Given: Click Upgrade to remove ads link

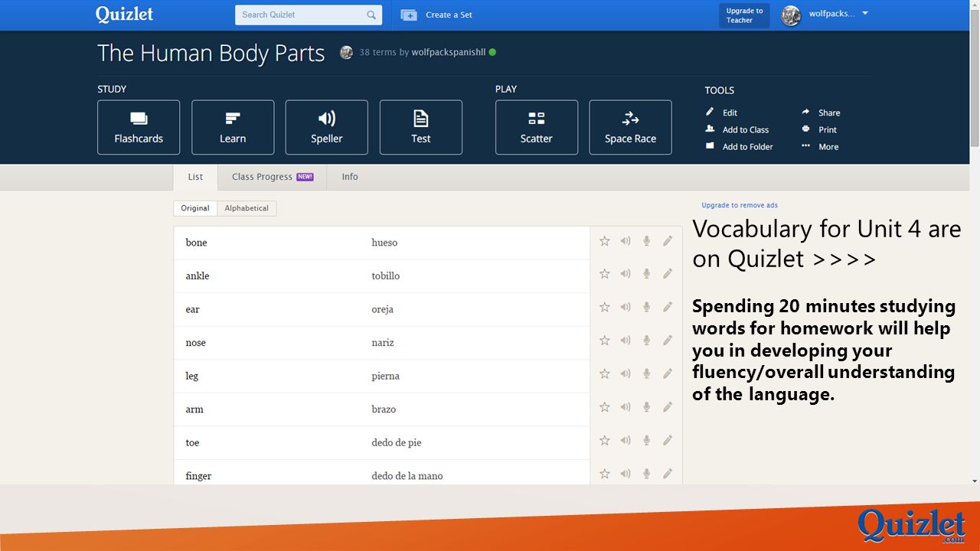Looking at the screenshot, I should click(x=740, y=205).
